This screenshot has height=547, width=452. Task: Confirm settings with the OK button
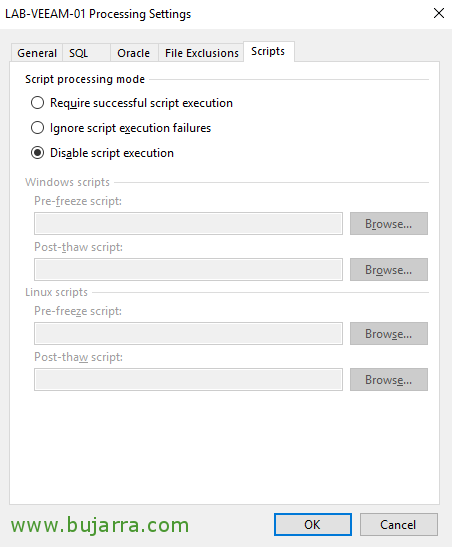point(312,524)
